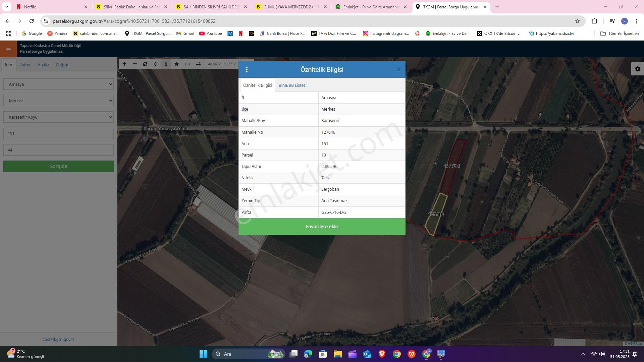The image size is (644, 362).
Task: Select the info query map tool
Action: pos(166,64)
